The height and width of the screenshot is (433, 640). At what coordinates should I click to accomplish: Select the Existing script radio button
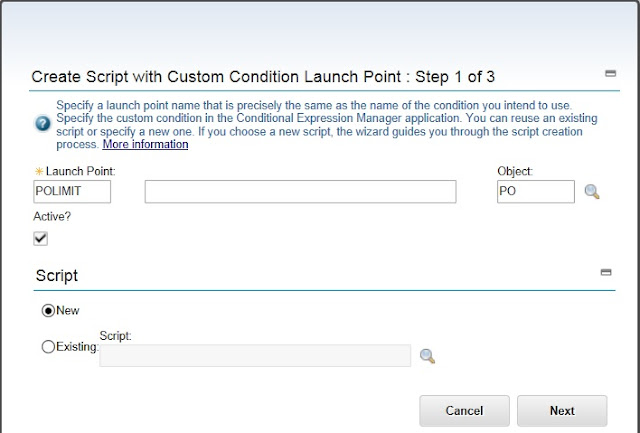pos(48,347)
